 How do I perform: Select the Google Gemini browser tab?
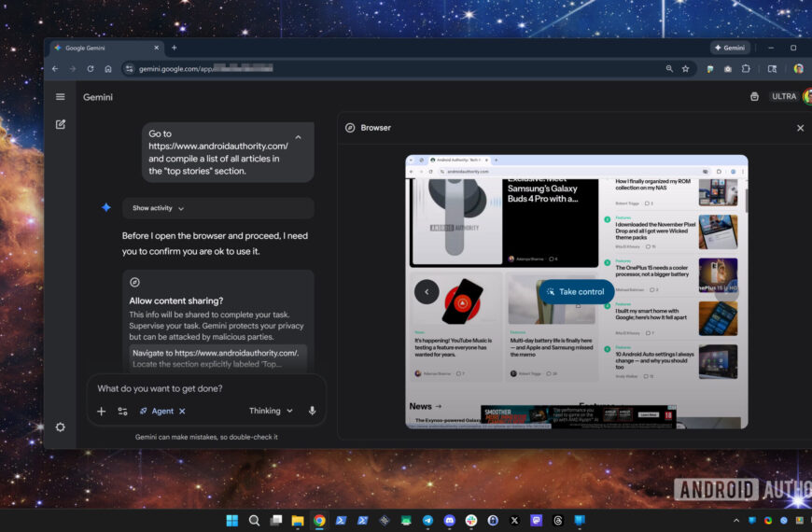coord(106,48)
